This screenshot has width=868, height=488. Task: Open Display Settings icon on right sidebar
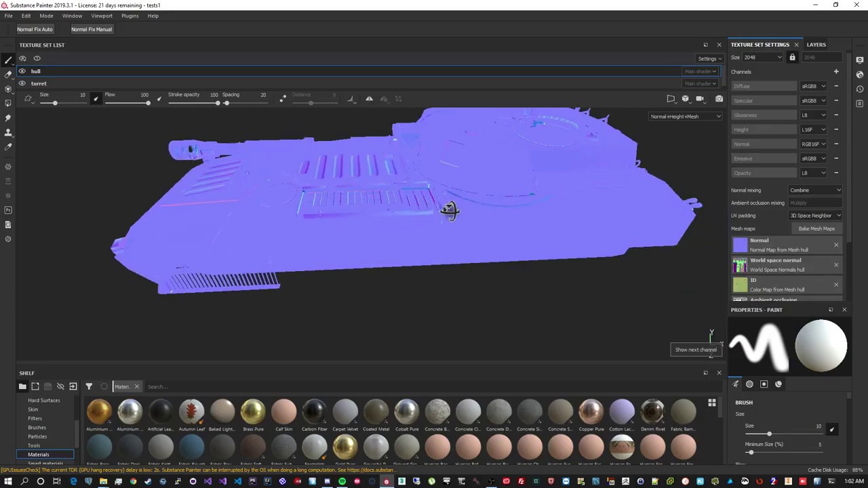tap(860, 60)
